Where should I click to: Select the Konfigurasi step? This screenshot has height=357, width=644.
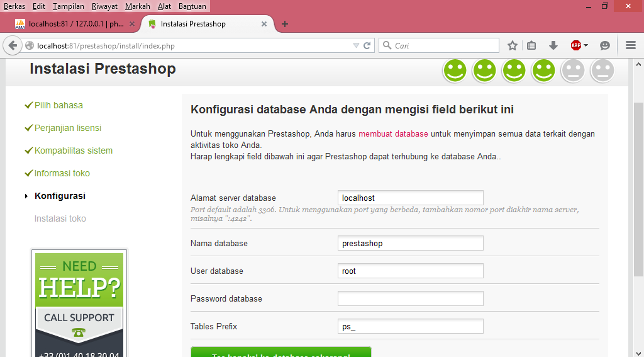[60, 196]
